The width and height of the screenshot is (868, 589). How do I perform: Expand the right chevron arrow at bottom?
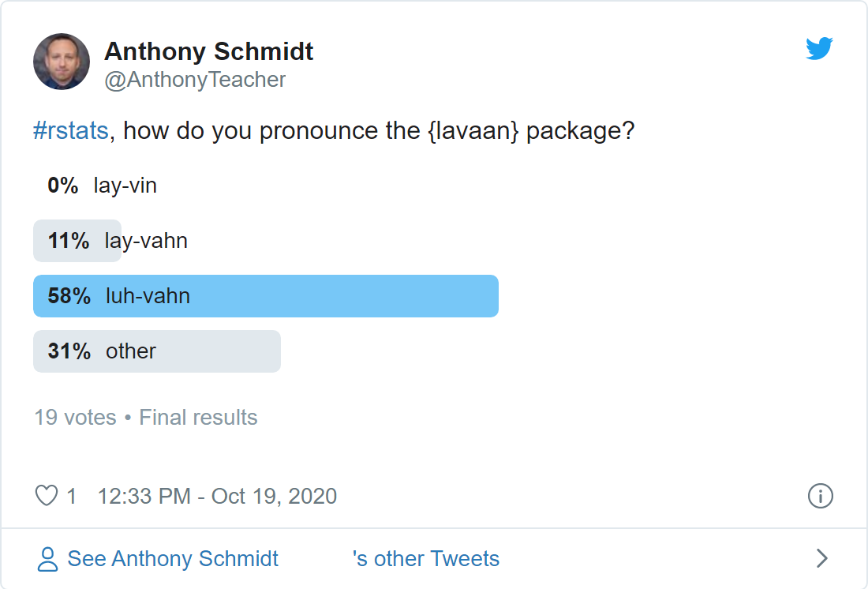click(822, 558)
